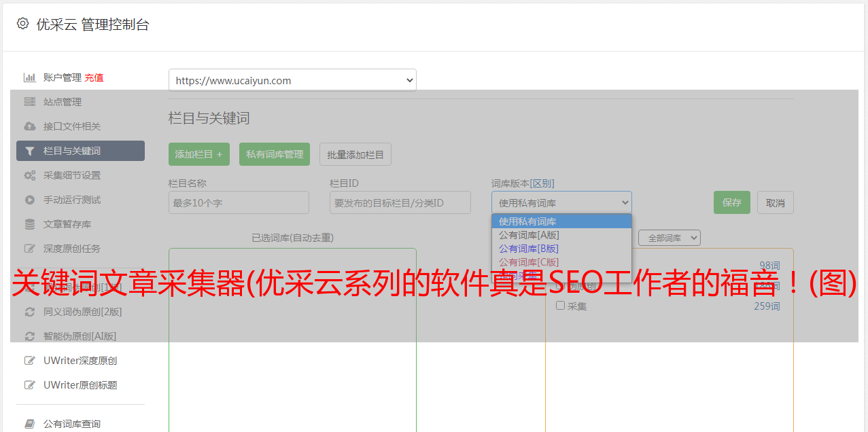Screen dimensions: 868x432
Task: Click the edit icon for 深度原创任务
Action: 30,249
